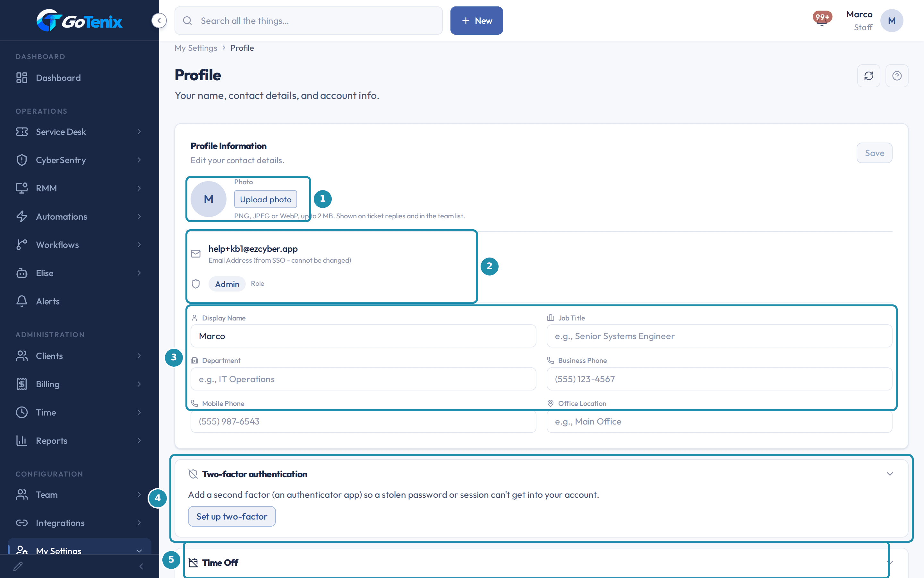This screenshot has height=578, width=924.
Task: Click the Save button
Action: pos(874,153)
